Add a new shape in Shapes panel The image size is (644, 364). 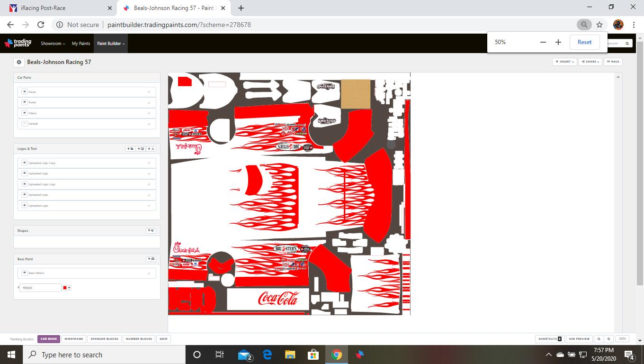pos(151,231)
